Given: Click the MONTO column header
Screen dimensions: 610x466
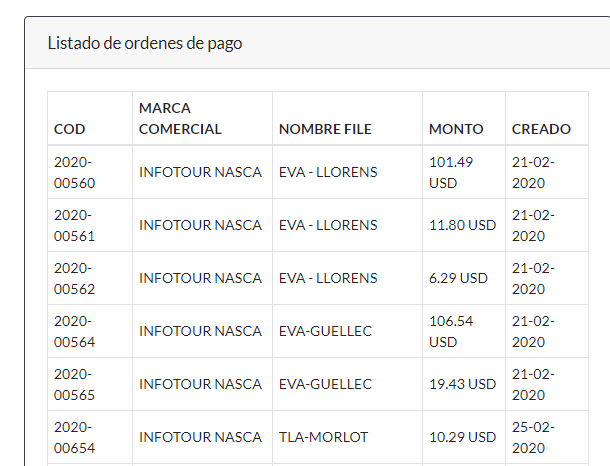Looking at the screenshot, I should tap(456, 129).
